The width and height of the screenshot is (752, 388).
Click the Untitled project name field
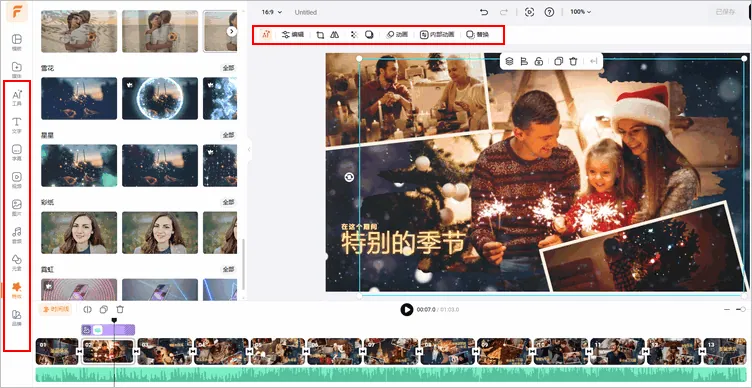pos(306,12)
